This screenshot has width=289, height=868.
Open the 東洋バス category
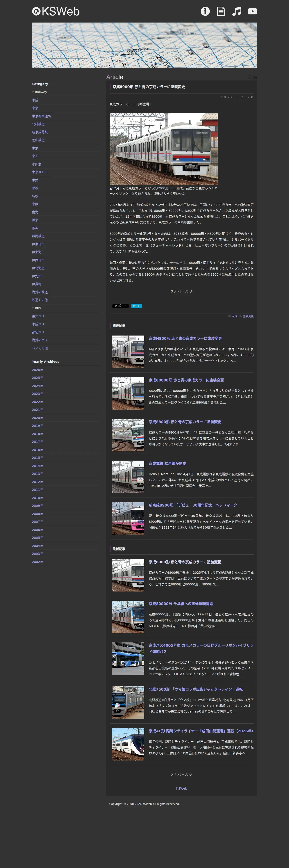coord(38,316)
